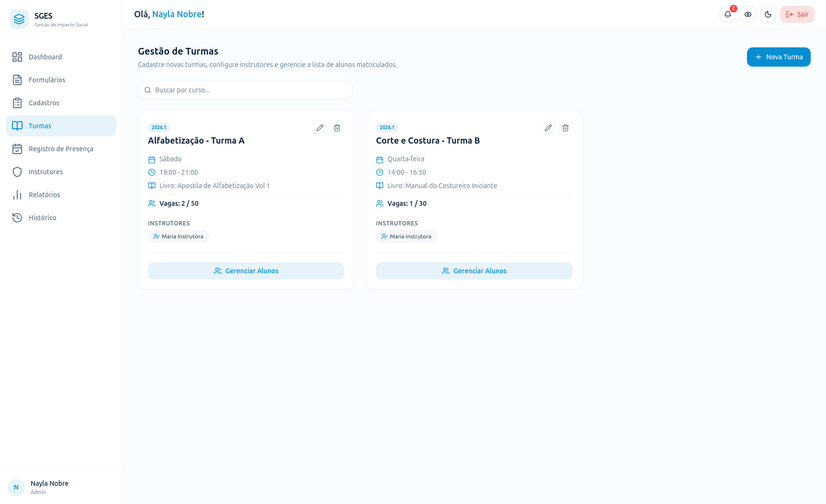Edit the Corte e Costura - Turma B card
This screenshot has width=826, height=504.
[x=548, y=128]
